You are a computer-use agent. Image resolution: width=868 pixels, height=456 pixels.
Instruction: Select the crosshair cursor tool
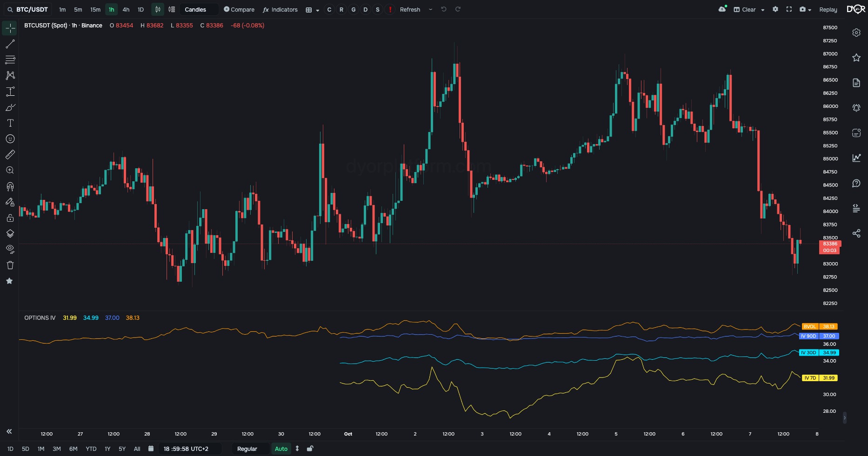click(x=10, y=28)
